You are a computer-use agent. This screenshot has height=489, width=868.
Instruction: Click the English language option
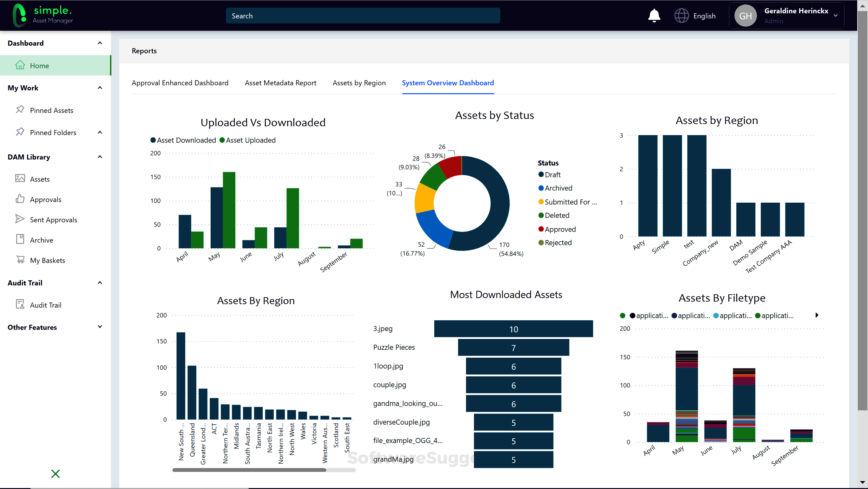(705, 16)
